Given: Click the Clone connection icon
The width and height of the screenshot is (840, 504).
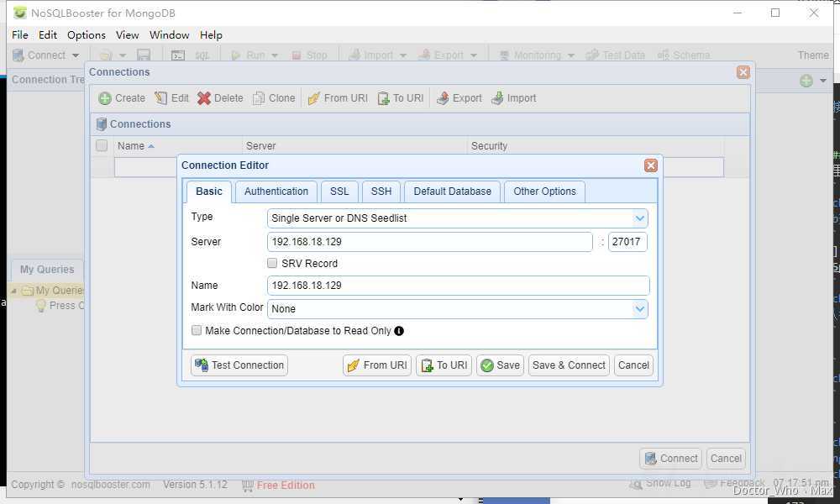Looking at the screenshot, I should [259, 98].
